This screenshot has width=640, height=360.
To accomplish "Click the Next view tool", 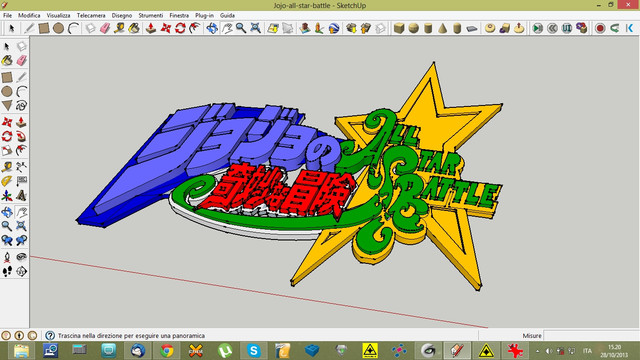I will click(x=21, y=240).
